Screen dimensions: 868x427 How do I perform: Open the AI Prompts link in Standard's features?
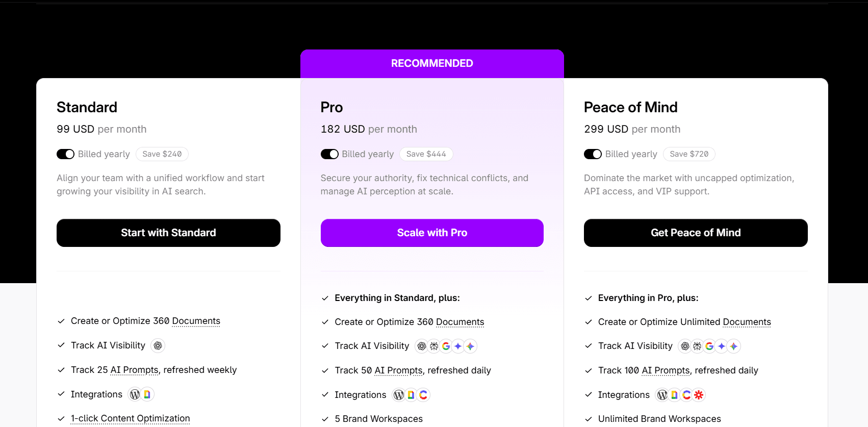[x=134, y=369]
